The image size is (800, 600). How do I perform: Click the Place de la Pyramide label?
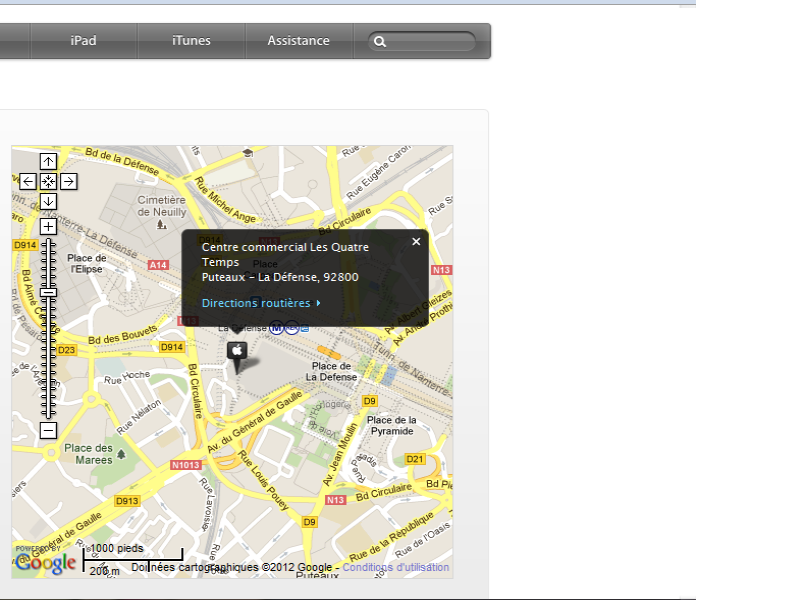click(x=392, y=426)
